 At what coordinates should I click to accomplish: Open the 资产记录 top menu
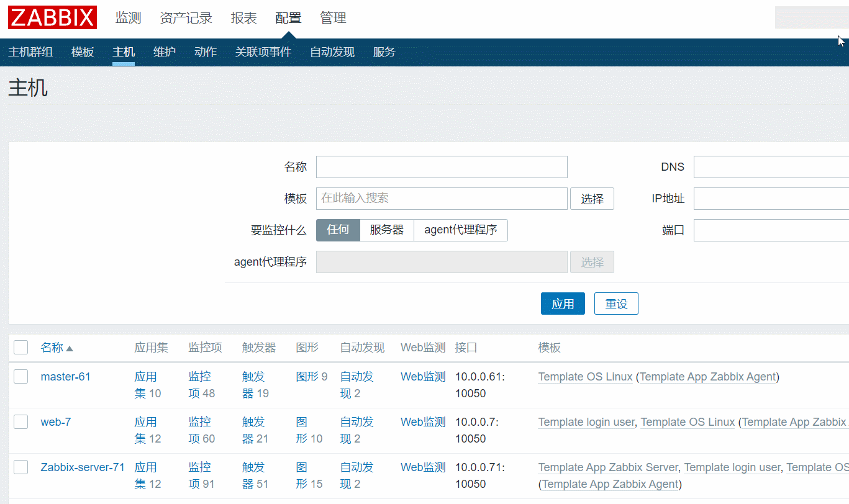click(x=186, y=18)
